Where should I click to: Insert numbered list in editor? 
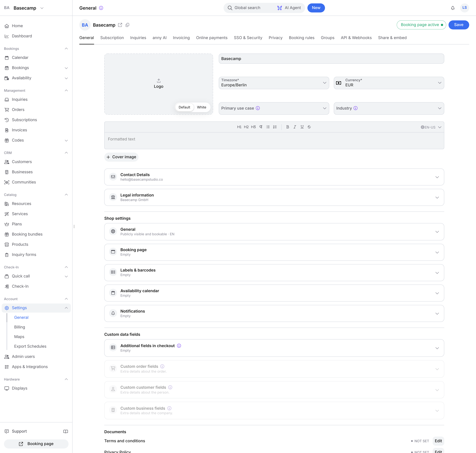click(x=275, y=127)
